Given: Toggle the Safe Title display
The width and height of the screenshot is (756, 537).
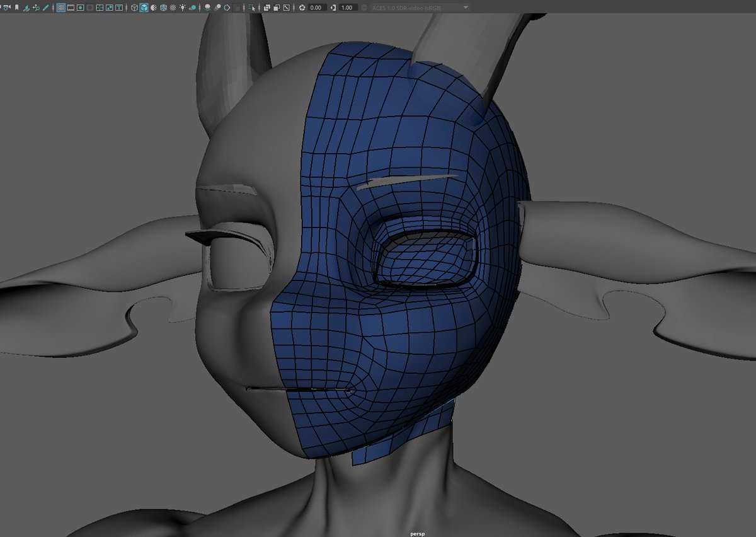Looking at the screenshot, I should click(119, 8).
